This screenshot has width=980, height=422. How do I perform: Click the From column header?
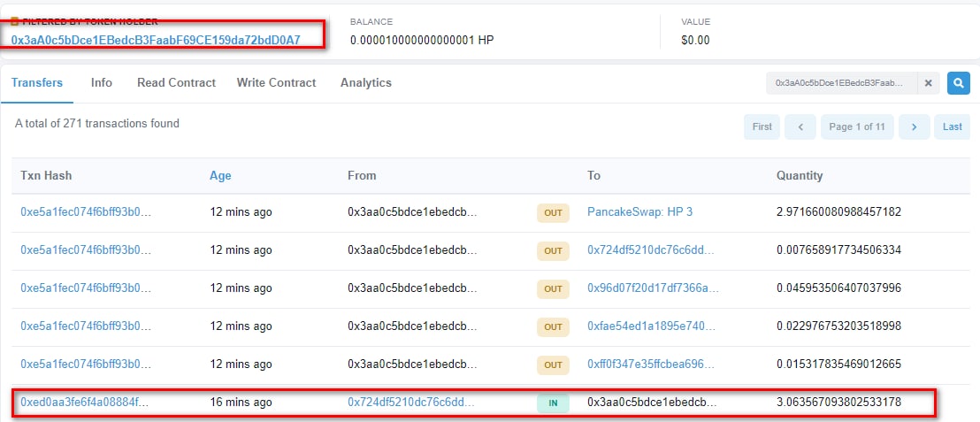tap(362, 176)
